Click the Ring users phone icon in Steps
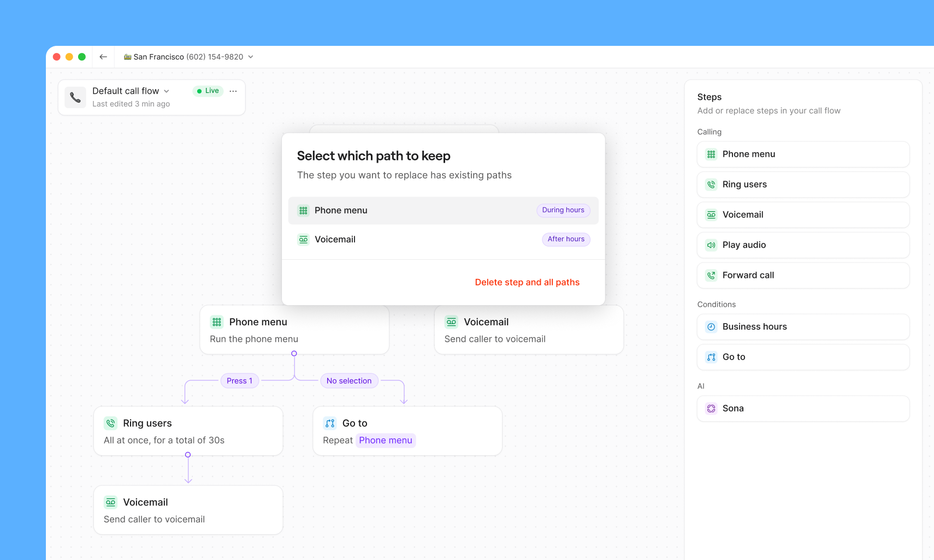Screen dimensions: 934x560 [x=711, y=184]
